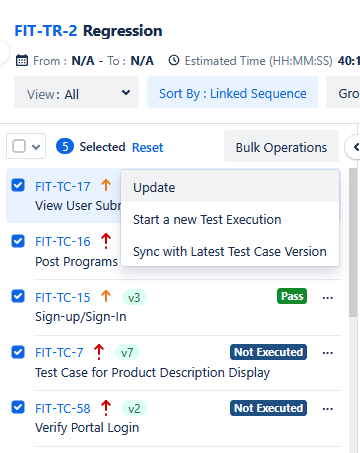
Task: Choose Update from Bulk Operations menu
Action: pyautogui.click(x=230, y=187)
